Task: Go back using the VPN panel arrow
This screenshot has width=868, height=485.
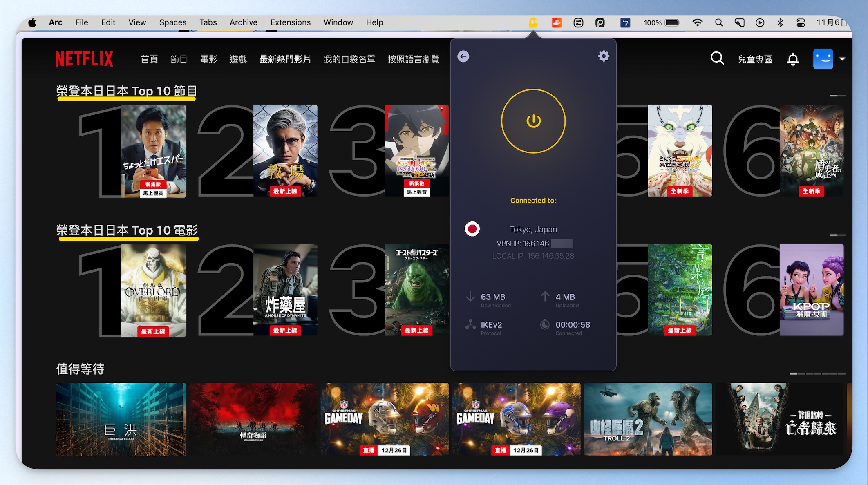Action: [x=463, y=56]
